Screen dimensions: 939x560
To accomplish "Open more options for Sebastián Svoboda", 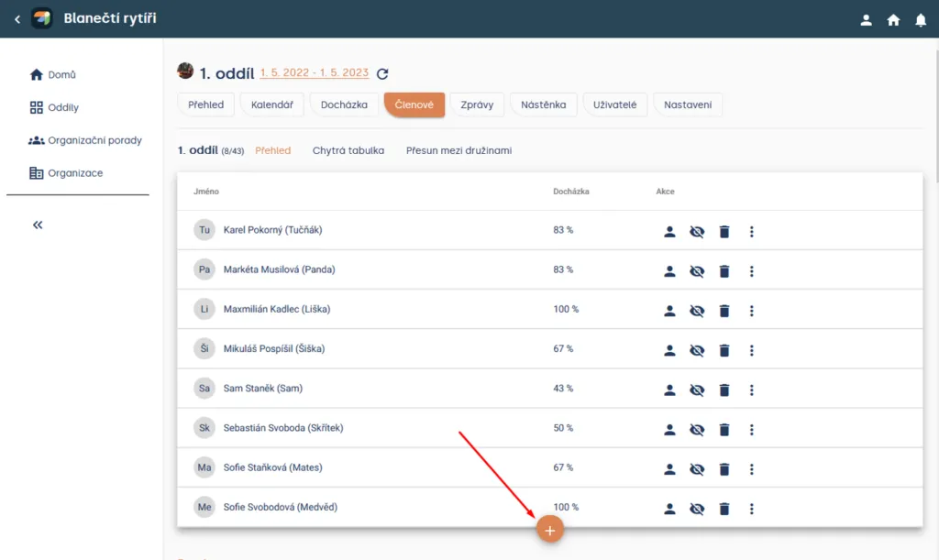I will point(752,429).
